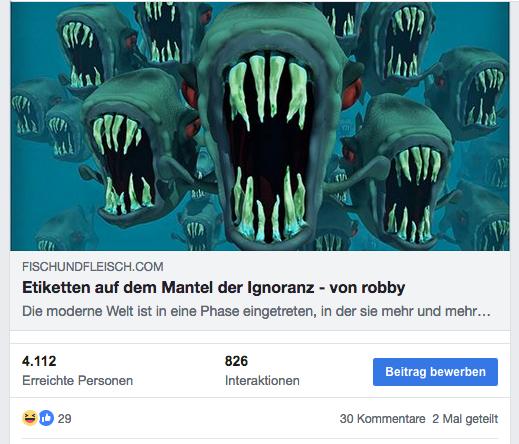Click the Erreichte Personen label
Image resolution: width=519 pixels, height=444 pixels.
click(x=77, y=380)
